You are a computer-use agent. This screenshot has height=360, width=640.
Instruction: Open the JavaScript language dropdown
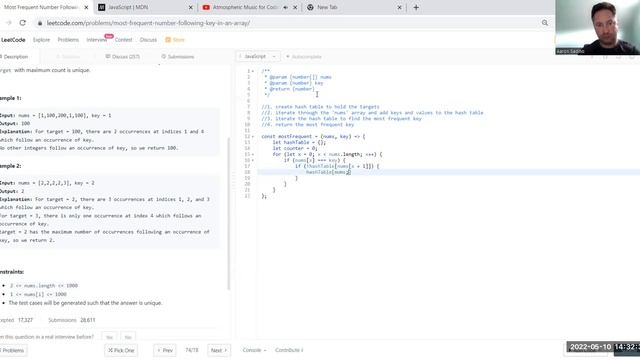click(258, 56)
